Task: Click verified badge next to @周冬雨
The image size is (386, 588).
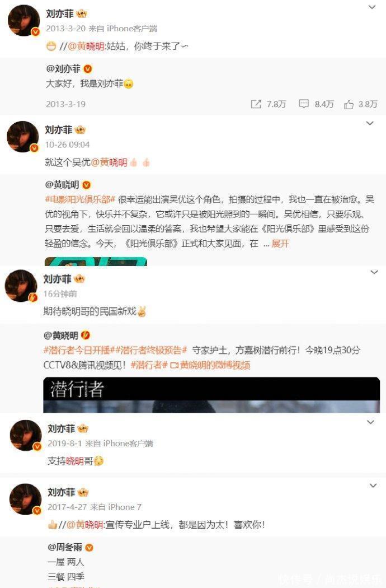Action: pos(89,548)
